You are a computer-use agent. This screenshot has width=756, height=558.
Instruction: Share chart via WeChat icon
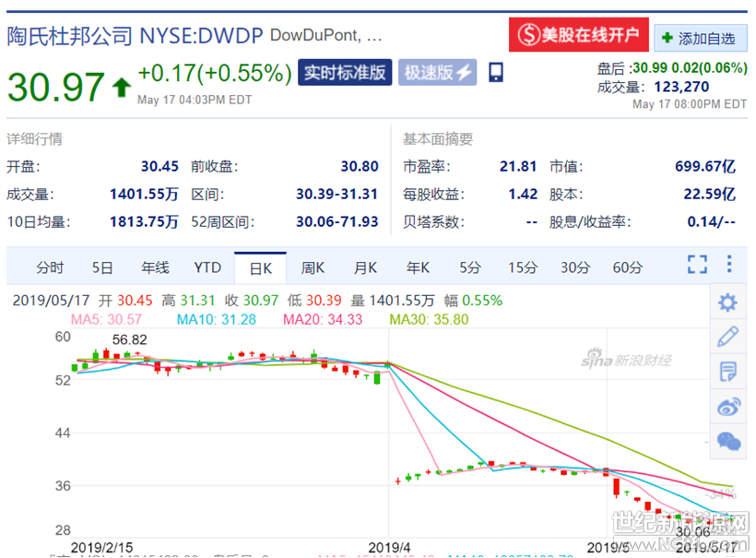point(728,441)
